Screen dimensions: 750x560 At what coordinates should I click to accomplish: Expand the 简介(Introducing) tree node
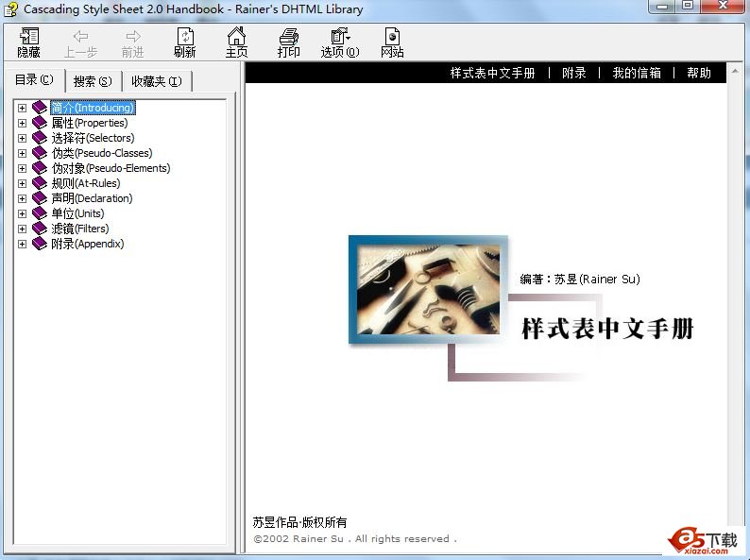coord(22,108)
